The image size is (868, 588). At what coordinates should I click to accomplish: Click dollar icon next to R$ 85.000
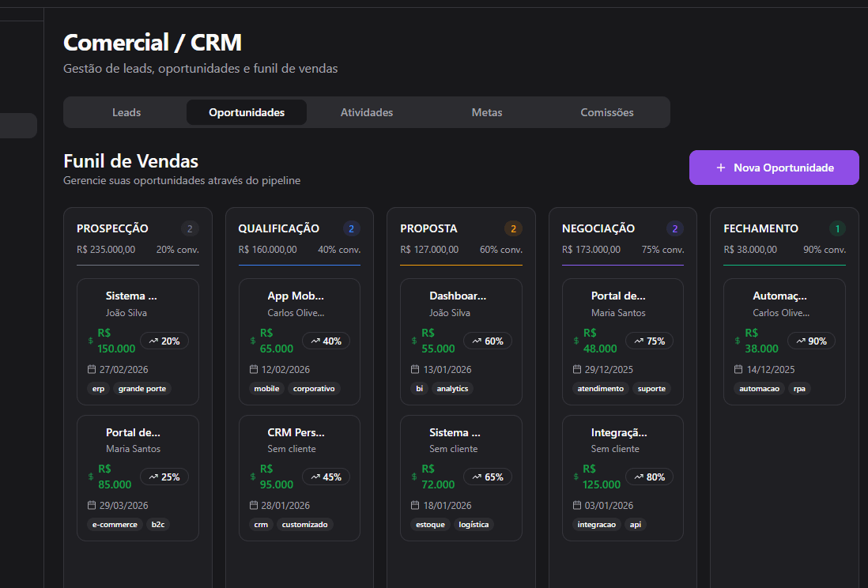point(91,477)
